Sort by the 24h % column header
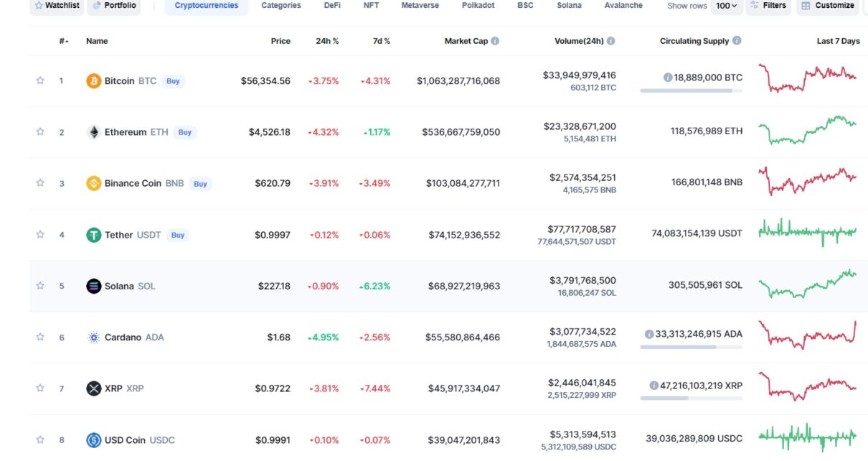The height and width of the screenshot is (461, 868). [327, 41]
